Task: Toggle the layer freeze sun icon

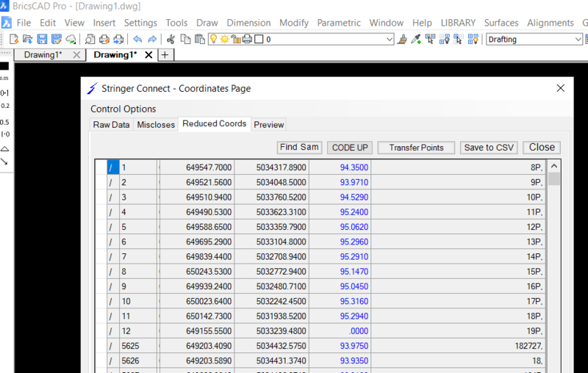Action: 225,39
